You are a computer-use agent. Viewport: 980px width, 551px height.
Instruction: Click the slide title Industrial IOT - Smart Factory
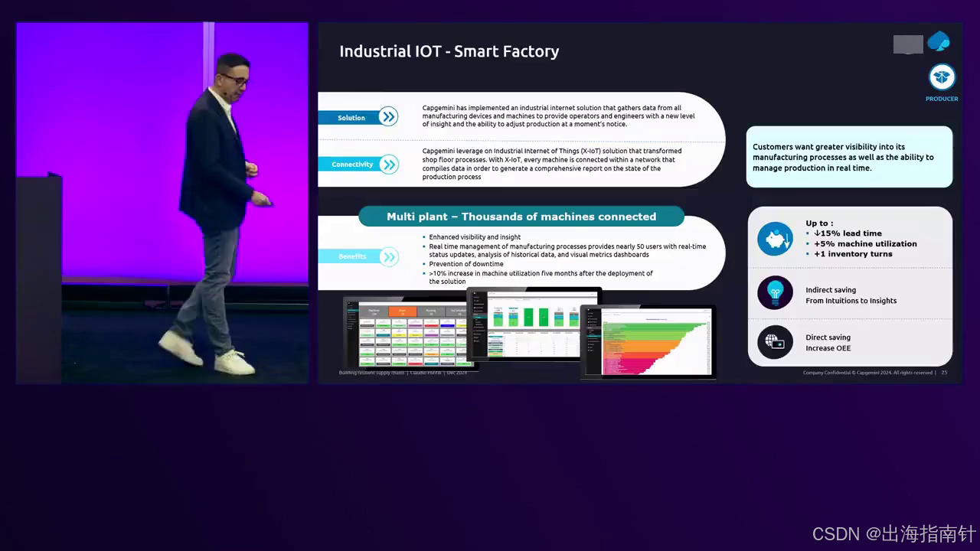(x=449, y=51)
